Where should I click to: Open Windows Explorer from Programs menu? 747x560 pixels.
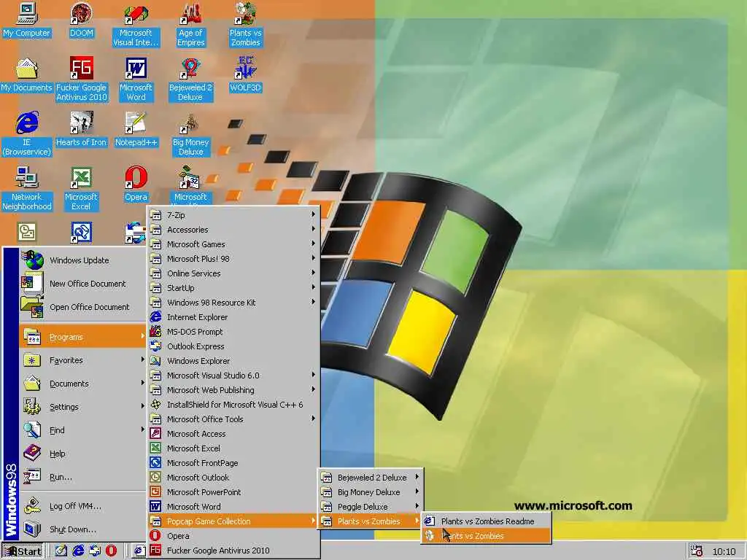[x=233, y=361]
